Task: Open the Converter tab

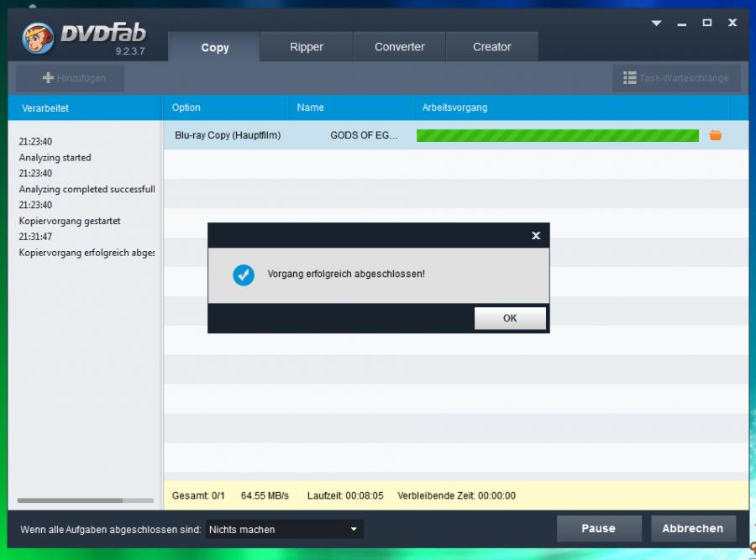Action: 400,47
